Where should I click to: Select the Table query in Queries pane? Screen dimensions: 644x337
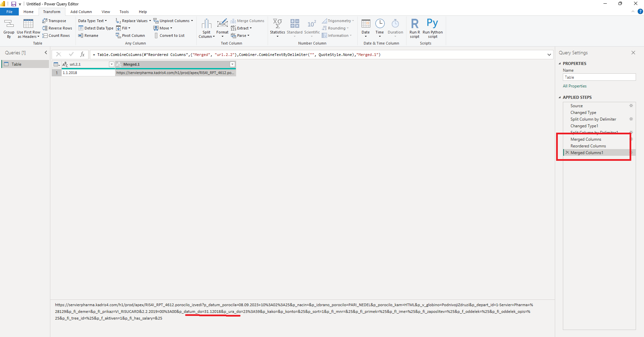point(25,64)
